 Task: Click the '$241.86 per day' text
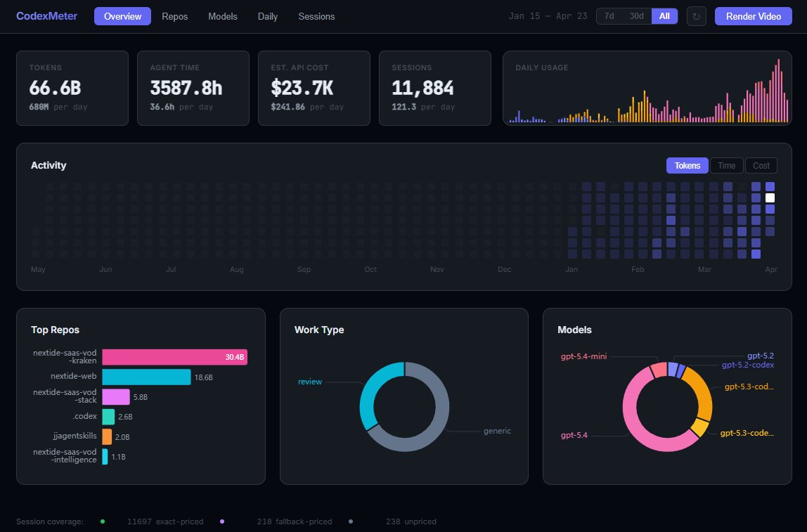[306, 107]
